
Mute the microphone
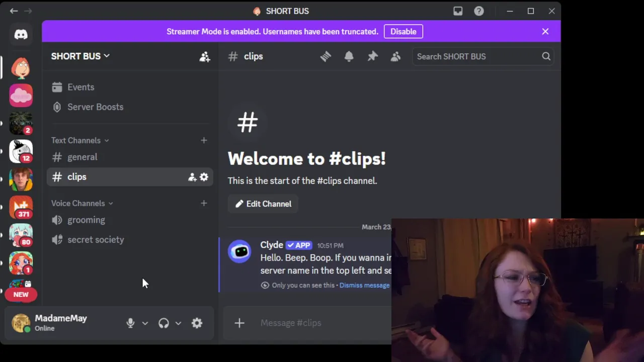pos(130,323)
